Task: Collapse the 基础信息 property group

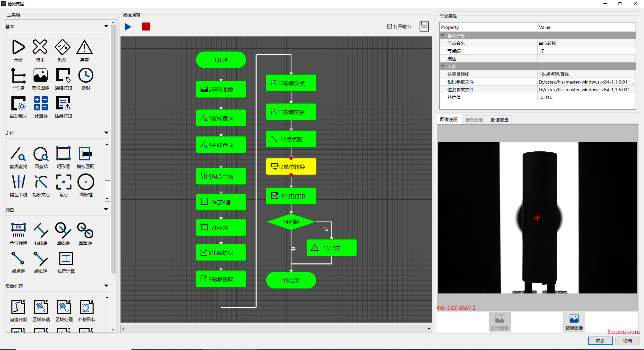Action: (443, 35)
